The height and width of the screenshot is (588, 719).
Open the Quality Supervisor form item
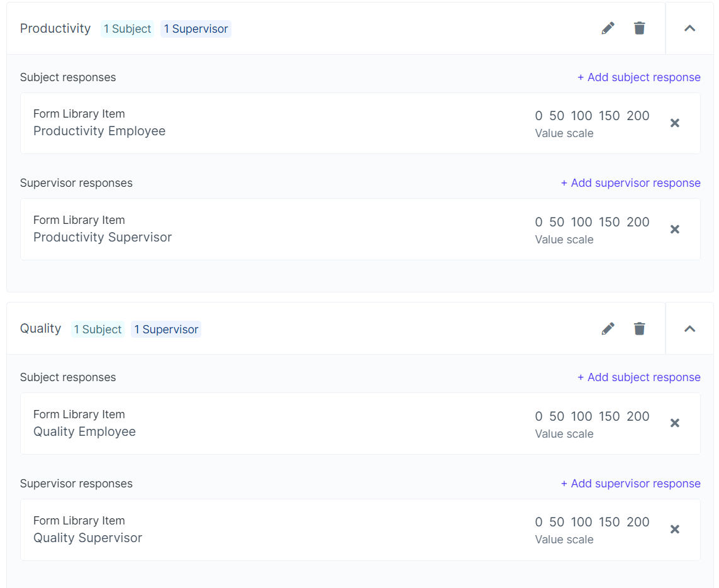(87, 538)
